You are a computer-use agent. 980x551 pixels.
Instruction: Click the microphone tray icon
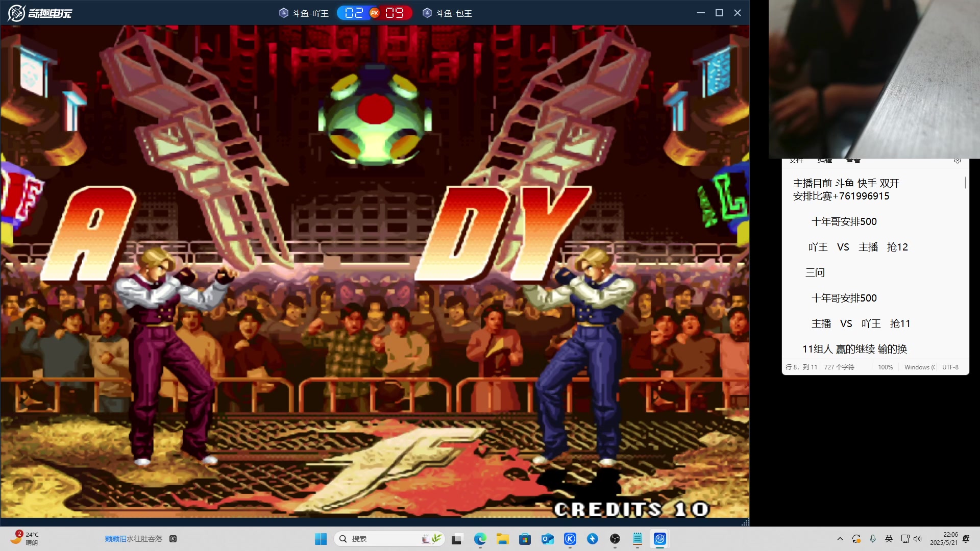pos(873,539)
